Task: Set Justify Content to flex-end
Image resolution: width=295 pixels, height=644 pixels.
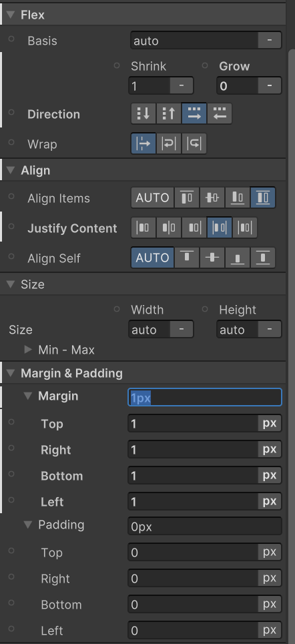Action: [x=194, y=228]
